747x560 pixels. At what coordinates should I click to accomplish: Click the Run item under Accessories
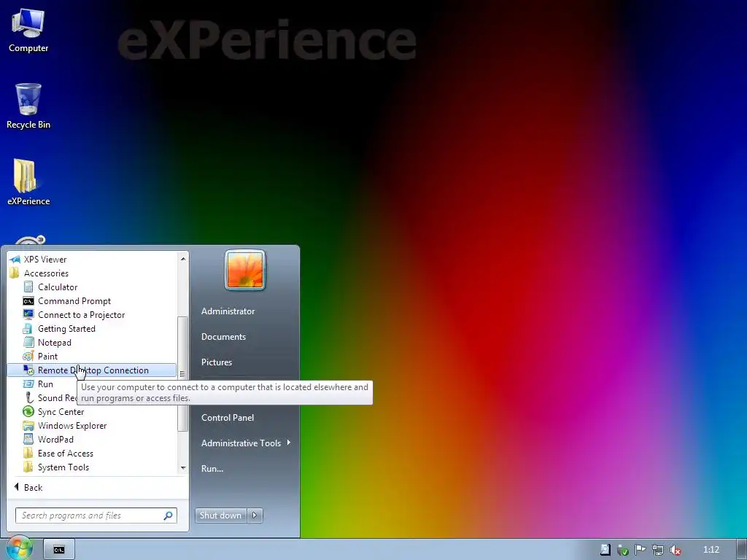(45, 384)
